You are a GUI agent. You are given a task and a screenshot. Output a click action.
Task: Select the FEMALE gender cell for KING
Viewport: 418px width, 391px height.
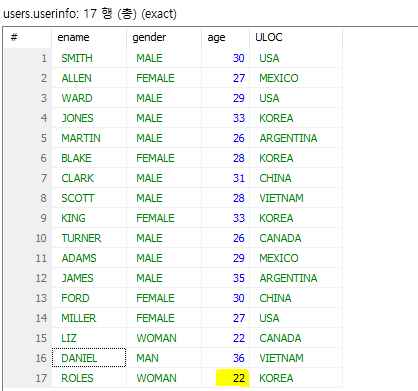point(164,218)
